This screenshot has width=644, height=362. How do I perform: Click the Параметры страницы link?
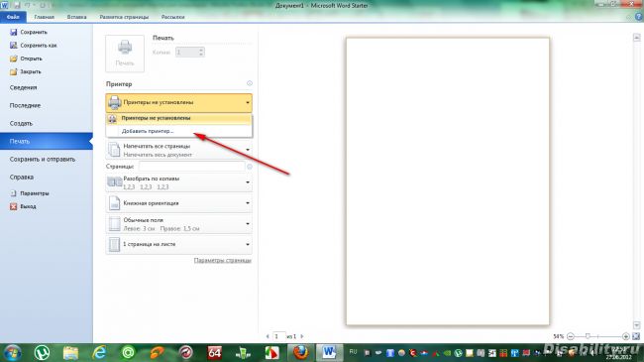point(223,261)
